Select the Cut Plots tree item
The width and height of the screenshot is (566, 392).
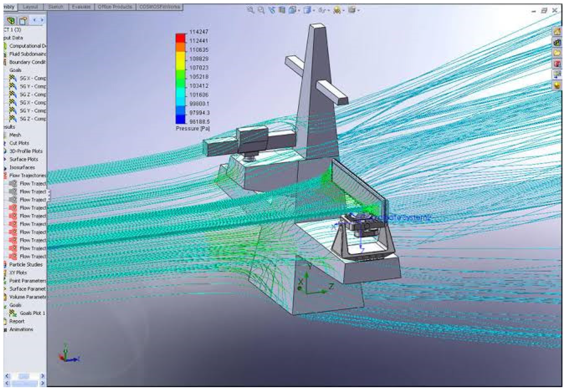19,143
